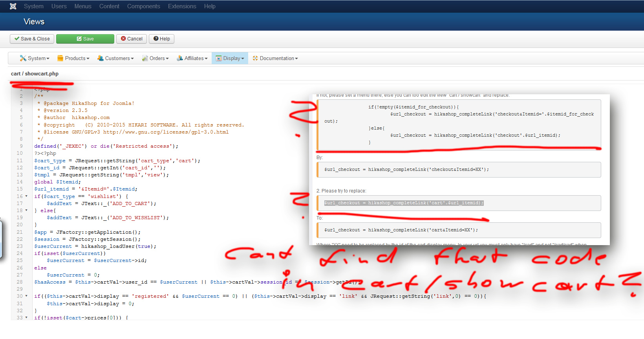The image size is (644, 339).
Task: Open the Documentation dropdown
Action: (275, 58)
